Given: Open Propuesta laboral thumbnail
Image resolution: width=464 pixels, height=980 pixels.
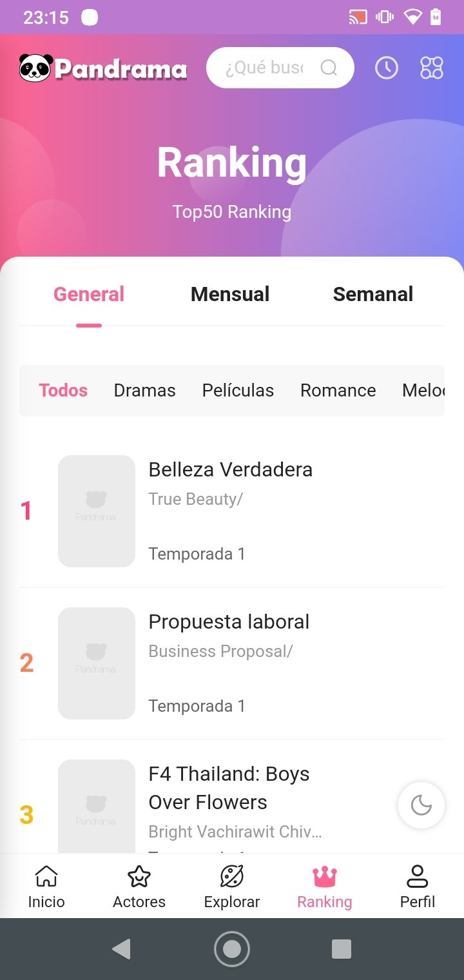Looking at the screenshot, I should pos(97,663).
